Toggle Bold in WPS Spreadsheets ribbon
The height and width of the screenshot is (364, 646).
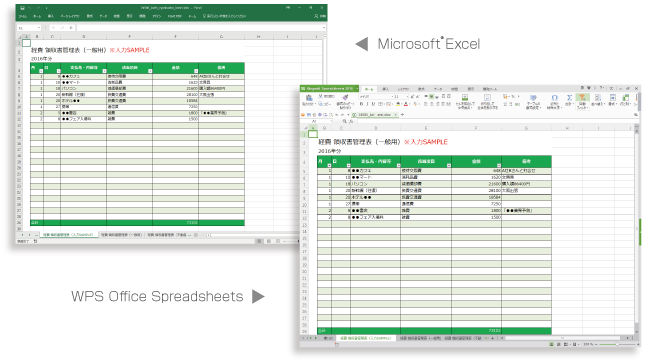tap(361, 104)
